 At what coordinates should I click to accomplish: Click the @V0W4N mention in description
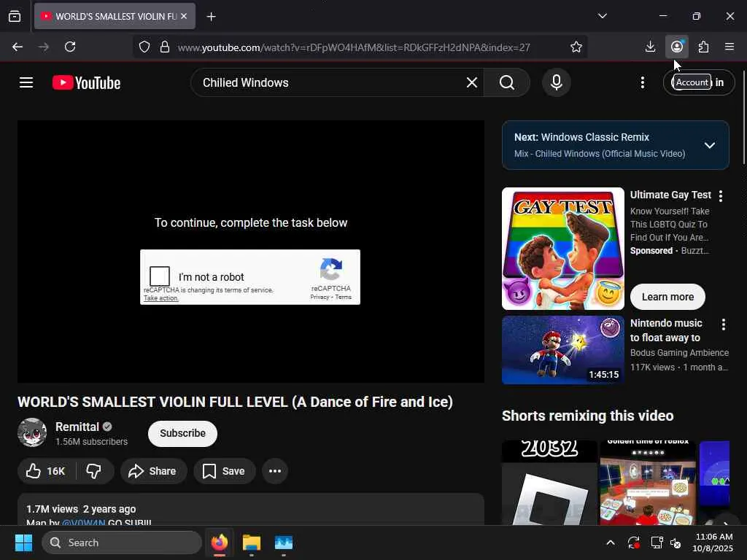83,522
